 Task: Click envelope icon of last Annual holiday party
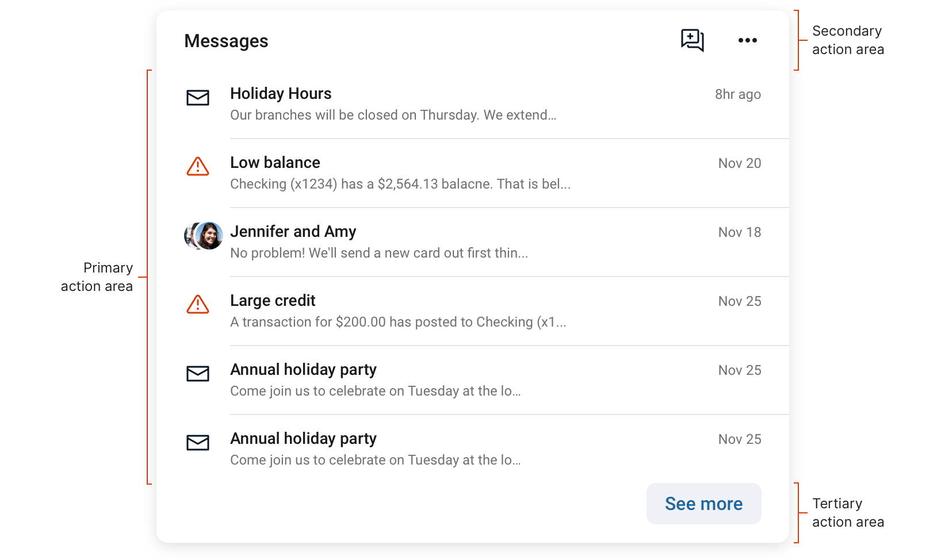[198, 443]
